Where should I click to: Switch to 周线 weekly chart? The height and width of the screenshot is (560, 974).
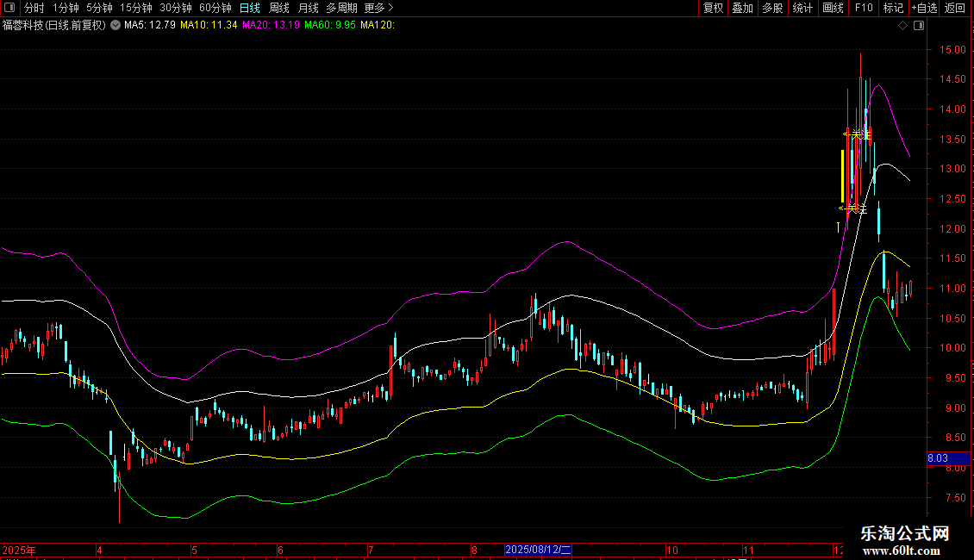279,8
